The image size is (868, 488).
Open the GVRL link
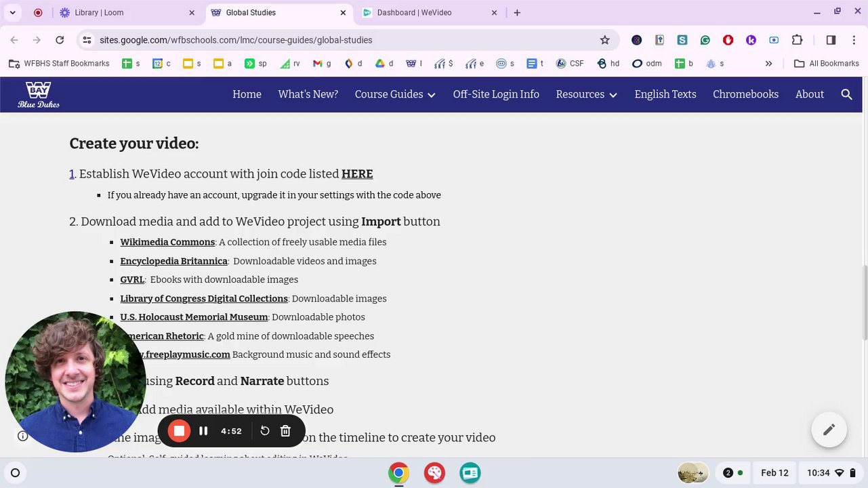click(x=132, y=279)
